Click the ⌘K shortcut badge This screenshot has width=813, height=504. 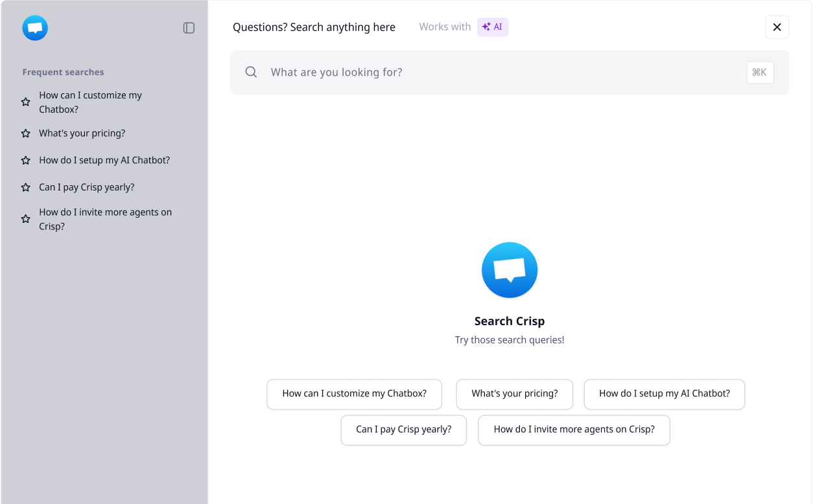(759, 72)
